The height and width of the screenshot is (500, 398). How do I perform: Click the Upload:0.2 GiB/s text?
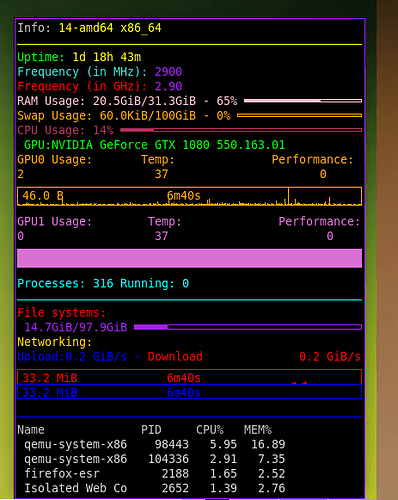(72, 357)
